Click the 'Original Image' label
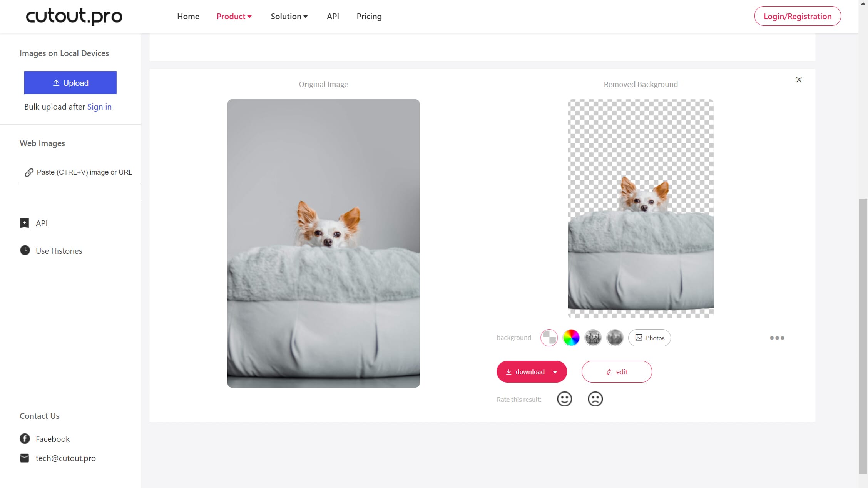The height and width of the screenshot is (488, 868). click(323, 84)
